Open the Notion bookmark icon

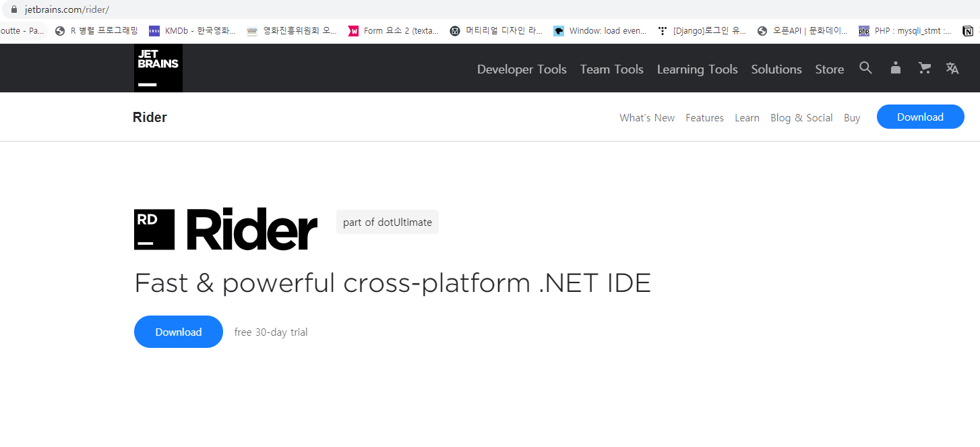click(968, 30)
